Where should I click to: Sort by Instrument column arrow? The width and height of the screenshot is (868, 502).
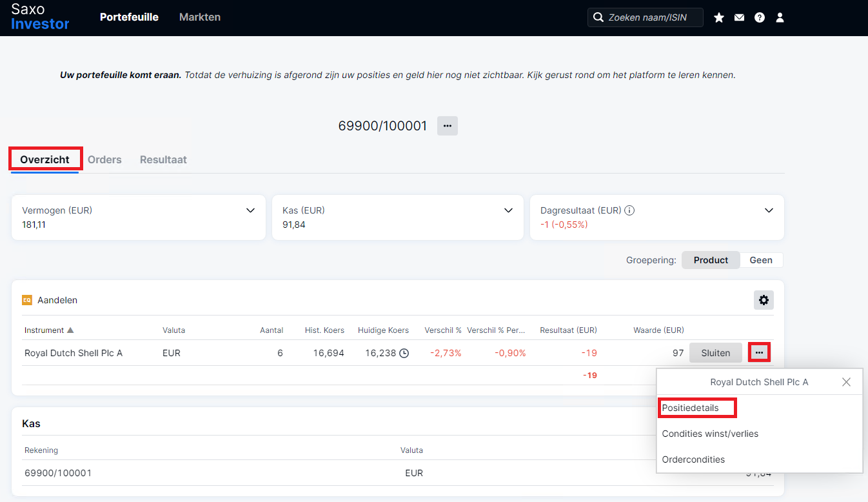click(70, 330)
